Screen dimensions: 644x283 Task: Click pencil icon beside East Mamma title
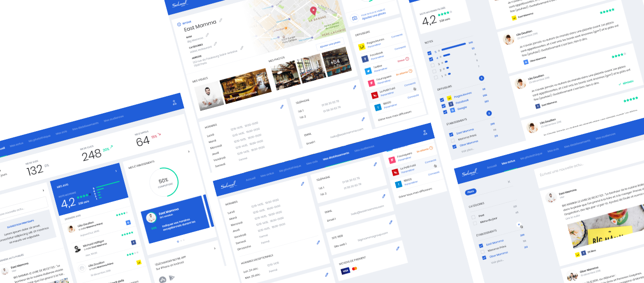pos(221,21)
